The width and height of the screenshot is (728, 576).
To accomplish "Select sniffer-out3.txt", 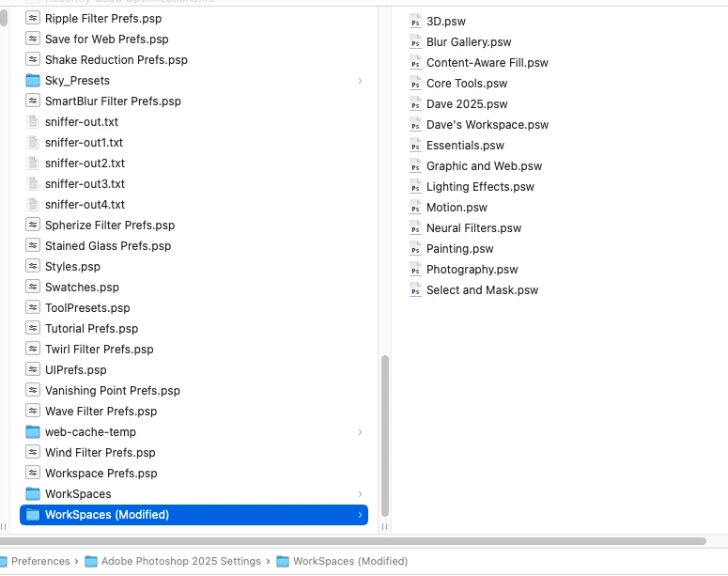I will 85,184.
